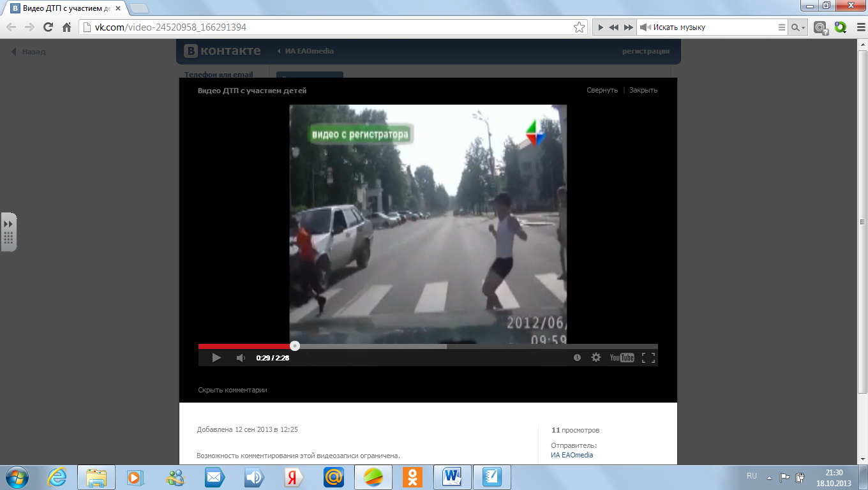Open the Windows Start menu
This screenshot has width=868, height=490.
click(17, 477)
